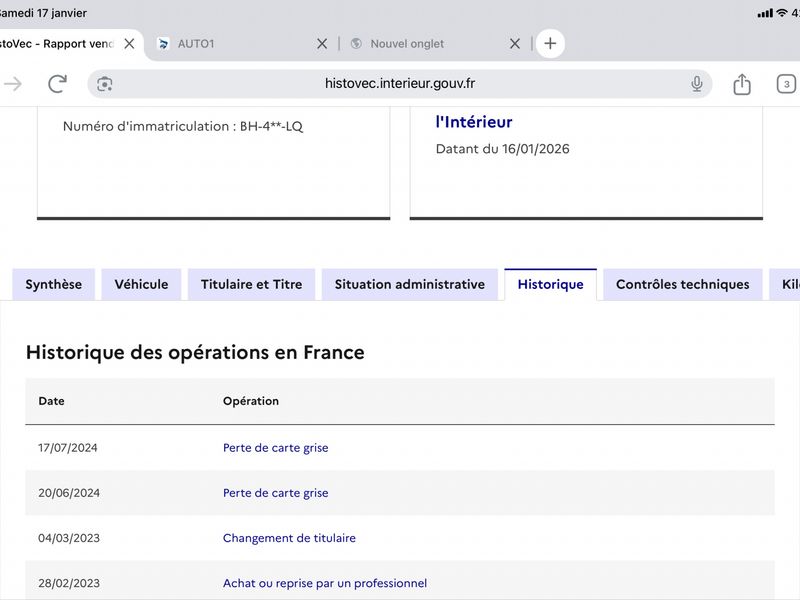This screenshot has height=600, width=800.
Task: Select the Titulaire et Titre tab
Action: coord(252,284)
